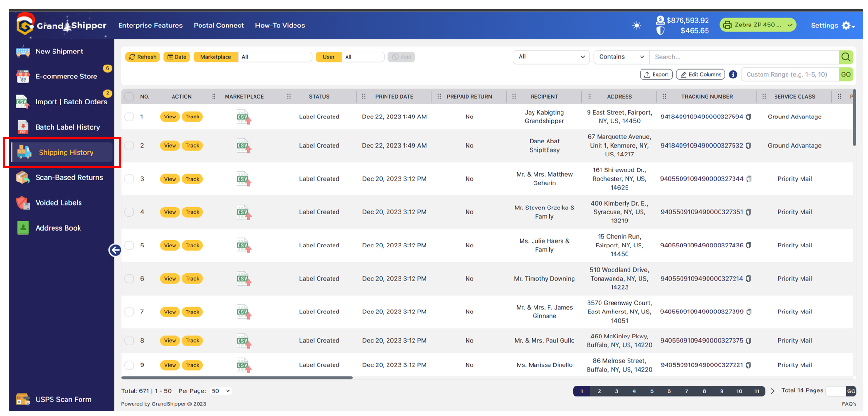Open the Postal Connect menu
The height and width of the screenshot is (416, 868).
219,26
